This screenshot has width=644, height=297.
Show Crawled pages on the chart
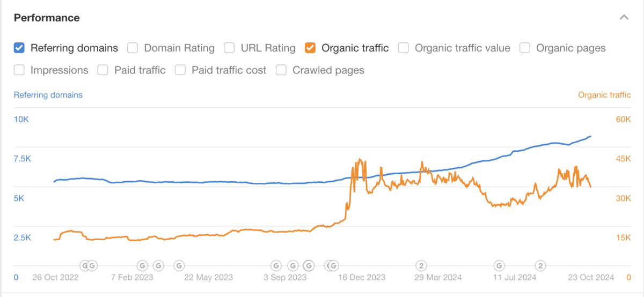click(x=281, y=70)
